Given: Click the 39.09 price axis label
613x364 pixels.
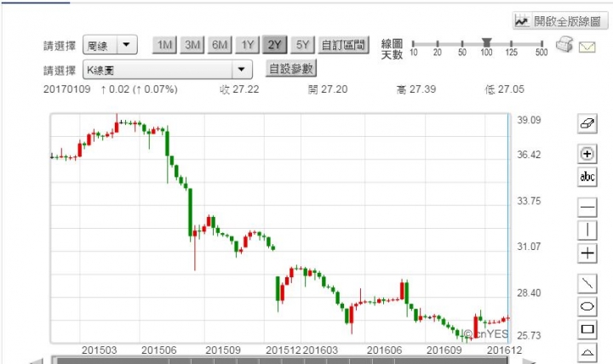Looking at the screenshot, I should [529, 120].
